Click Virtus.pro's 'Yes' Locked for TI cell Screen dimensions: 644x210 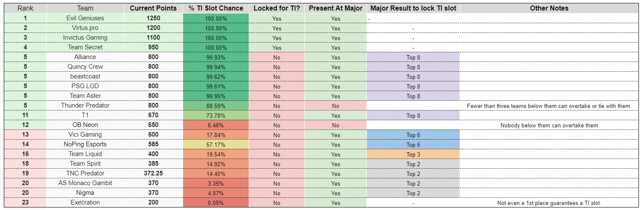277,28
